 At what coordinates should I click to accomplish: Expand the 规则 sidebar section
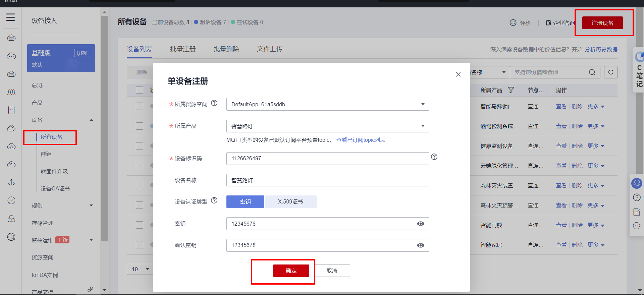click(x=91, y=205)
